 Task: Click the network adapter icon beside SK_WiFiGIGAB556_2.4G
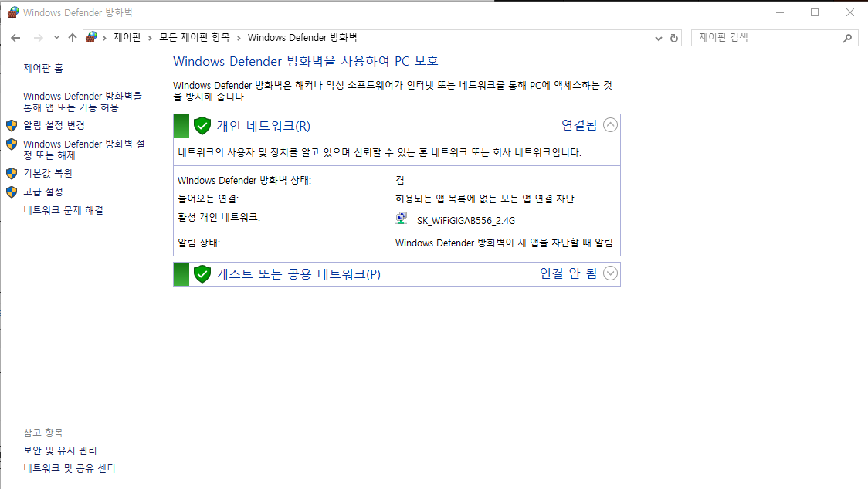(x=402, y=219)
